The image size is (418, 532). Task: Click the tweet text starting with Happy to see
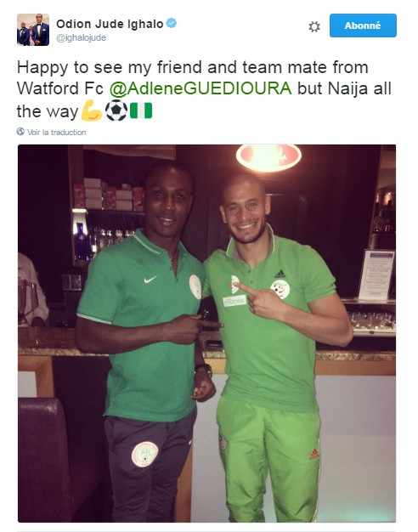tap(204, 89)
